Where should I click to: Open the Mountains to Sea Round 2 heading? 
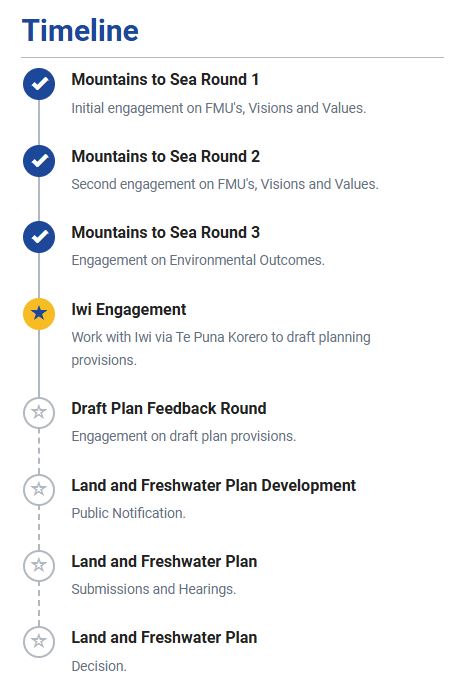tap(165, 156)
